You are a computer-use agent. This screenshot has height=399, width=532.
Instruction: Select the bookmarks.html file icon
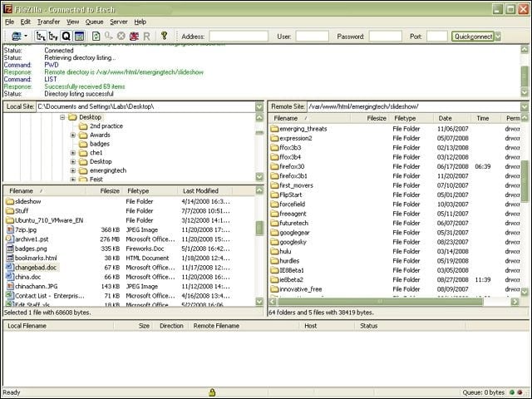point(10,258)
